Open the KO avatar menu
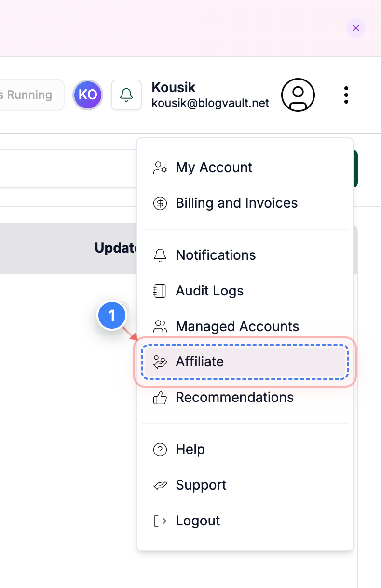 (87, 95)
